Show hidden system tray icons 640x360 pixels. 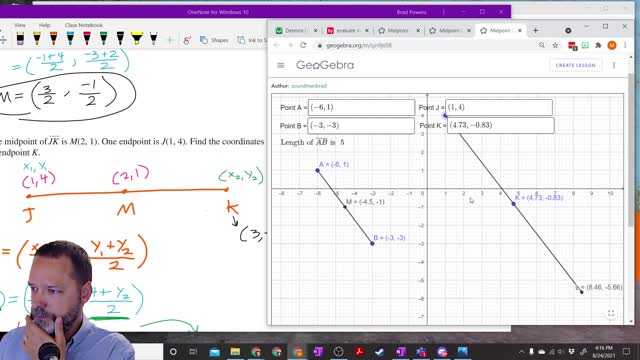521,351
